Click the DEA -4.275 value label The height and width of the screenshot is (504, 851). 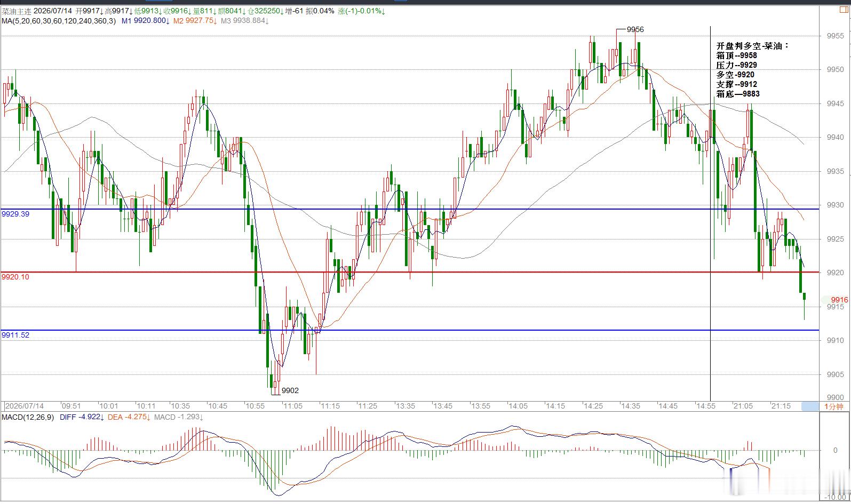(x=129, y=417)
